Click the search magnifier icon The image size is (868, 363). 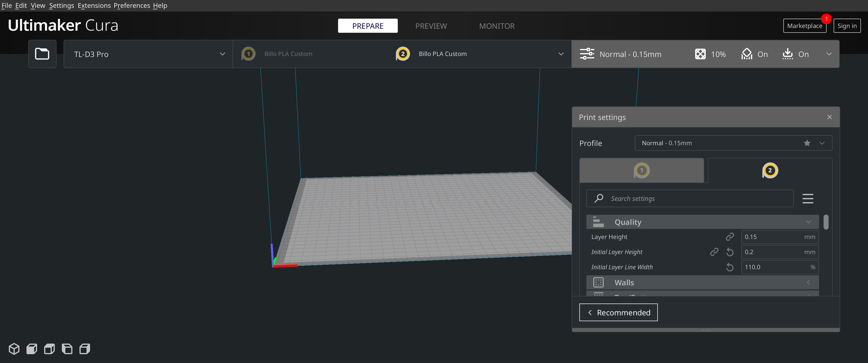pos(599,198)
